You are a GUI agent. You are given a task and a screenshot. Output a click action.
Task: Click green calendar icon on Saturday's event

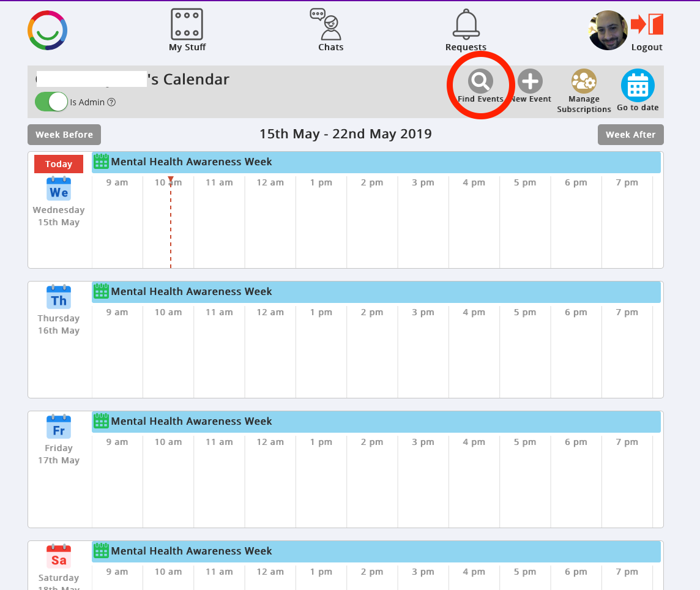click(x=102, y=551)
